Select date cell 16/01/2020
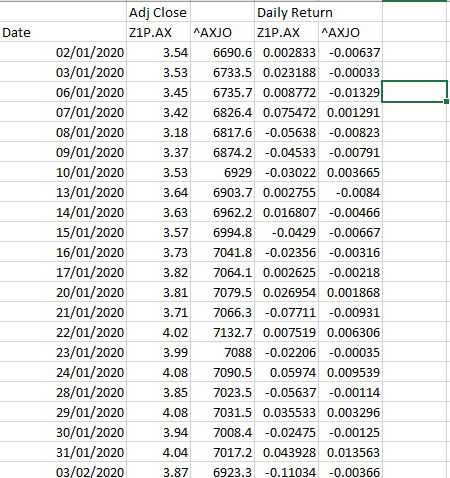 pos(63,252)
